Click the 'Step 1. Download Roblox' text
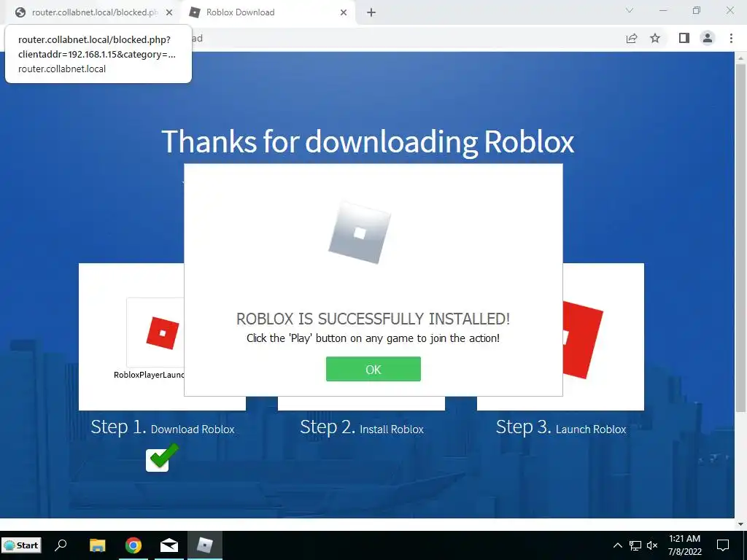Screen dimensions: 747x560 pos(163,427)
